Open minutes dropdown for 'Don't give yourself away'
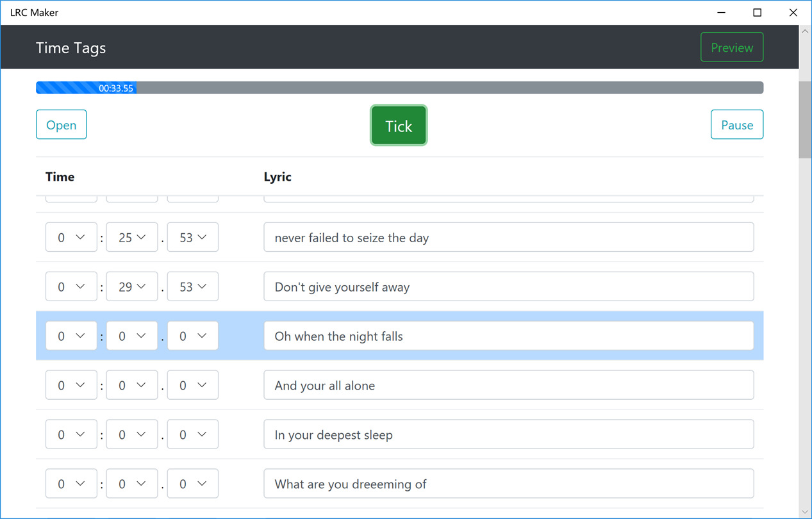812x519 pixels. click(71, 286)
